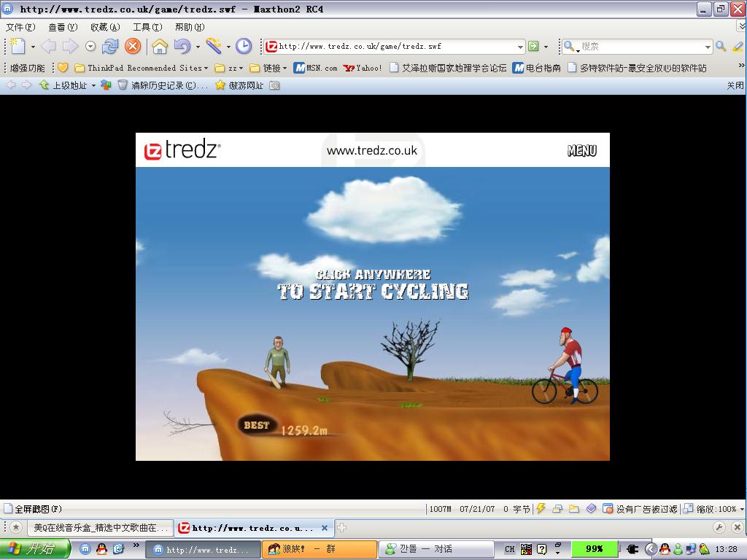747x560 pixels.
Task: Open the zz bookmarks folder
Action: point(228,68)
